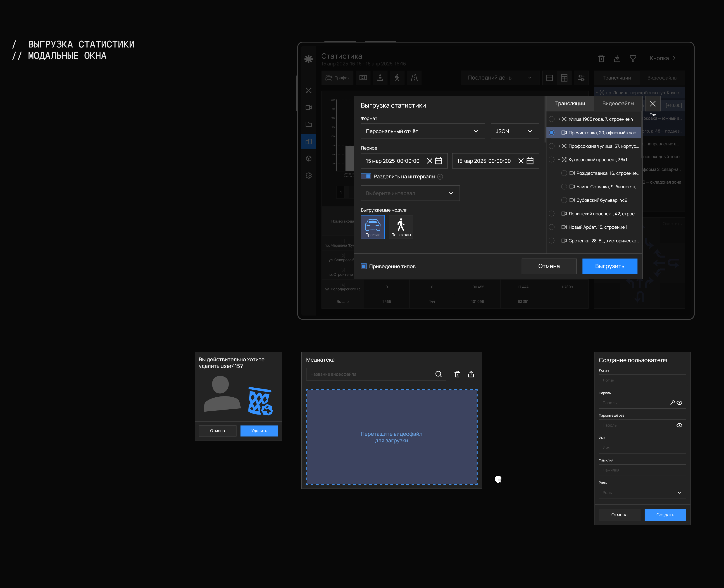Uncheck Приведение типов checkbox
The width and height of the screenshot is (724, 588).
click(x=364, y=266)
